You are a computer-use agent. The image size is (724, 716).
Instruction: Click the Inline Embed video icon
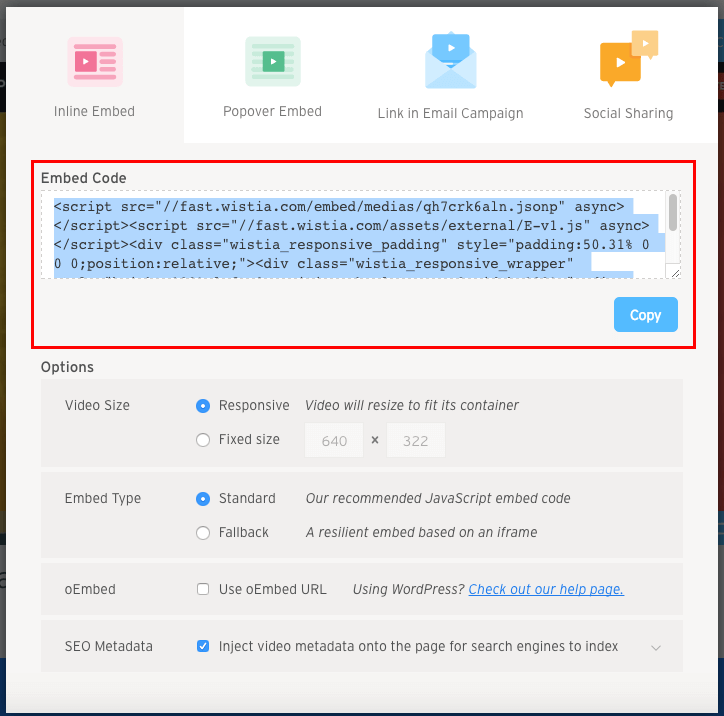(95, 62)
